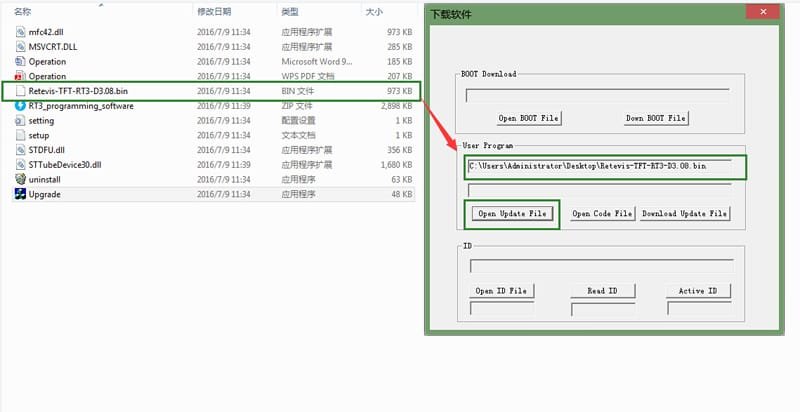Click the small field below Open ID File
This screenshot has width=800, height=412.
click(502, 308)
